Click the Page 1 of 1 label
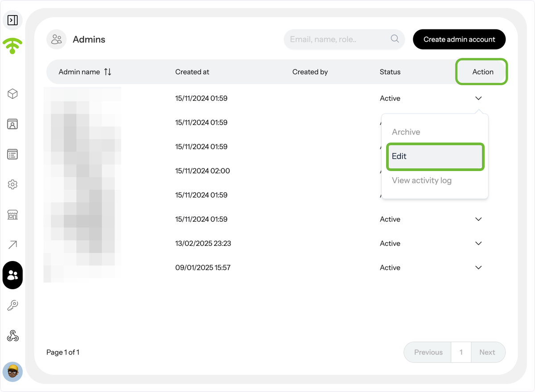Image resolution: width=535 pixels, height=392 pixels. [x=63, y=352]
